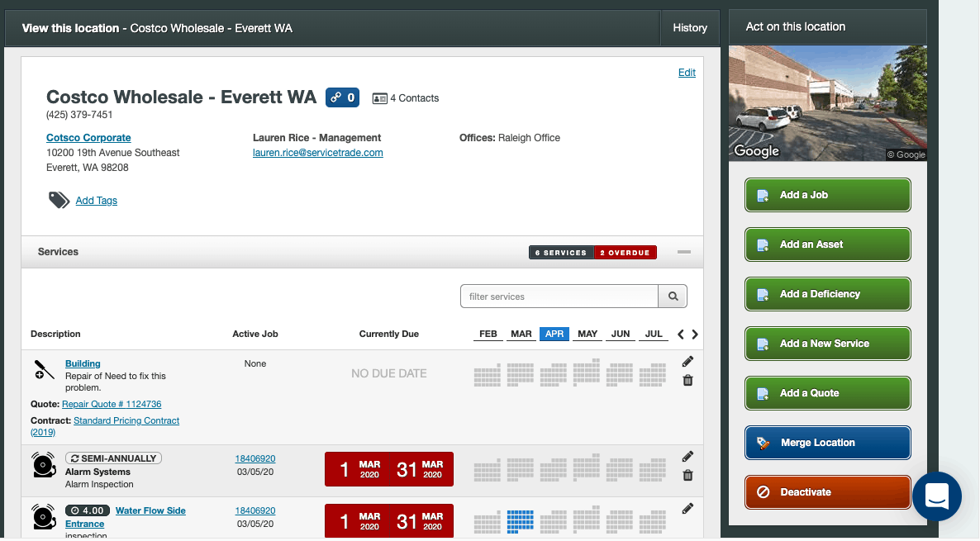This screenshot has width=980, height=541.
Task: Click the Add a New Service button
Action: coord(827,344)
